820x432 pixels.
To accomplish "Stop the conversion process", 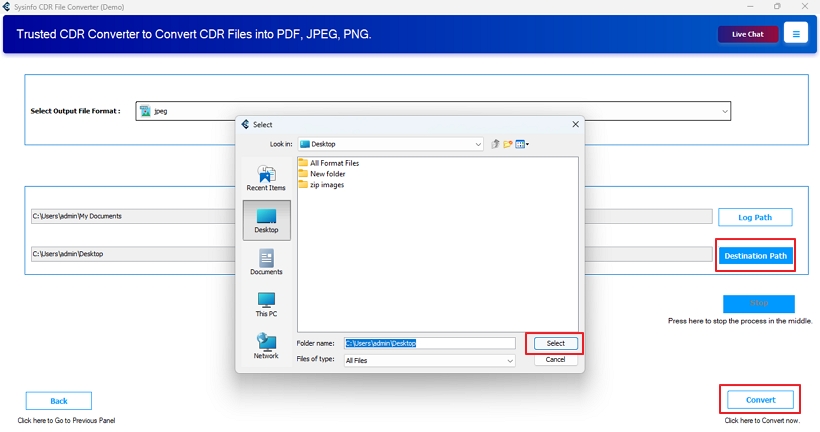I will click(759, 303).
